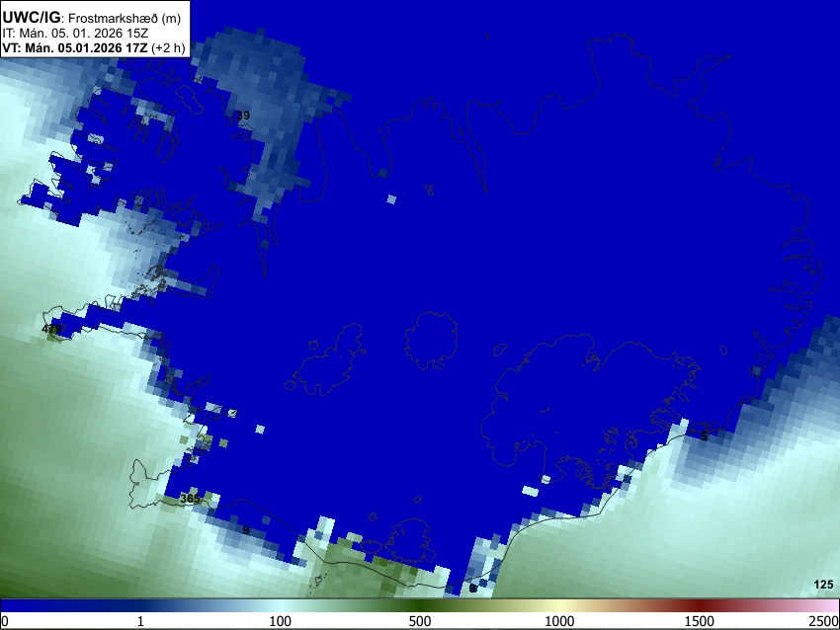Click the legend tick label 500

[x=419, y=621]
